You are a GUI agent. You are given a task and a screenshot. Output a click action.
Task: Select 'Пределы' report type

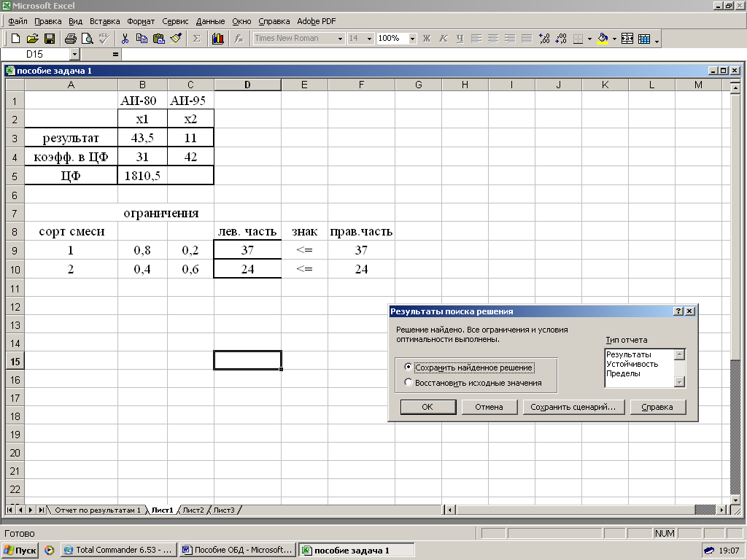(623, 373)
